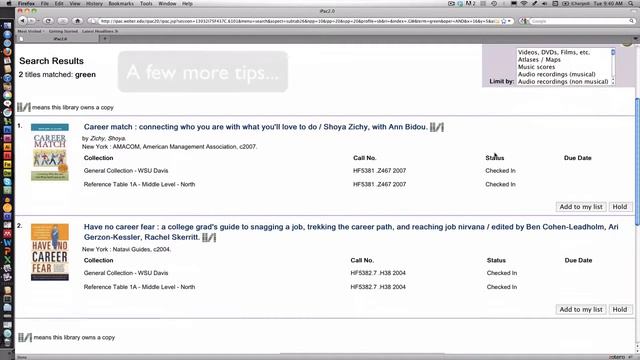Open the Help menu
640x360 pixels.
[187, 3]
